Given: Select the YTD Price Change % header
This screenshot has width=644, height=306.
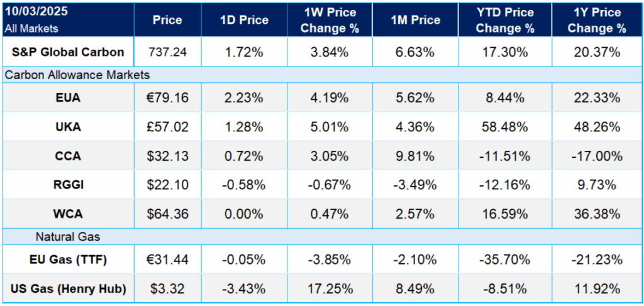Looking at the screenshot, I should point(505,20).
